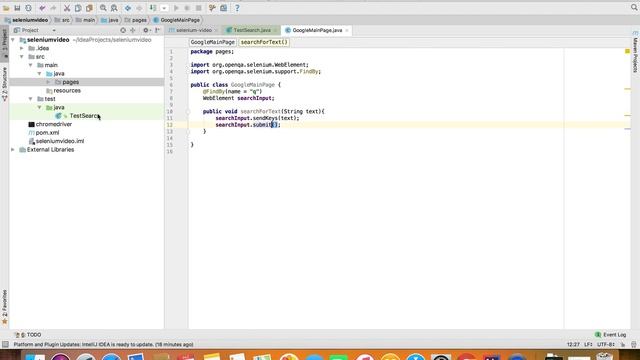Open the Project view dropdown
The width and height of the screenshot is (640, 360).
tap(54, 30)
